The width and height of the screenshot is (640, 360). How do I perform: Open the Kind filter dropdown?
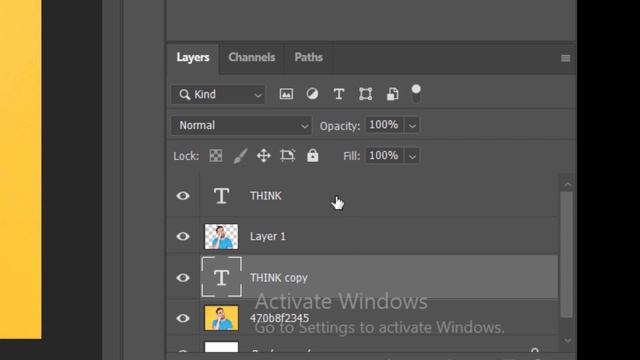[218, 95]
